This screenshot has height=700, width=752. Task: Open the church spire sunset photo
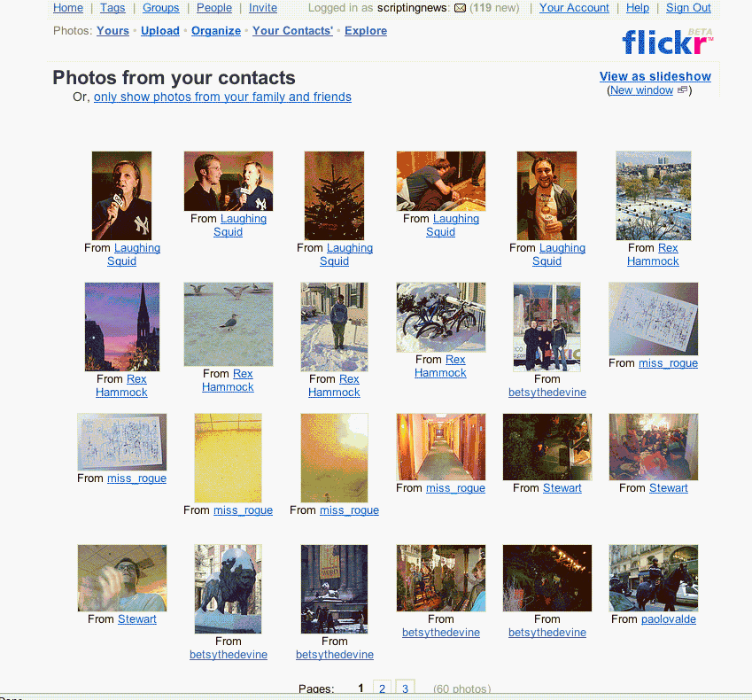pos(122,327)
